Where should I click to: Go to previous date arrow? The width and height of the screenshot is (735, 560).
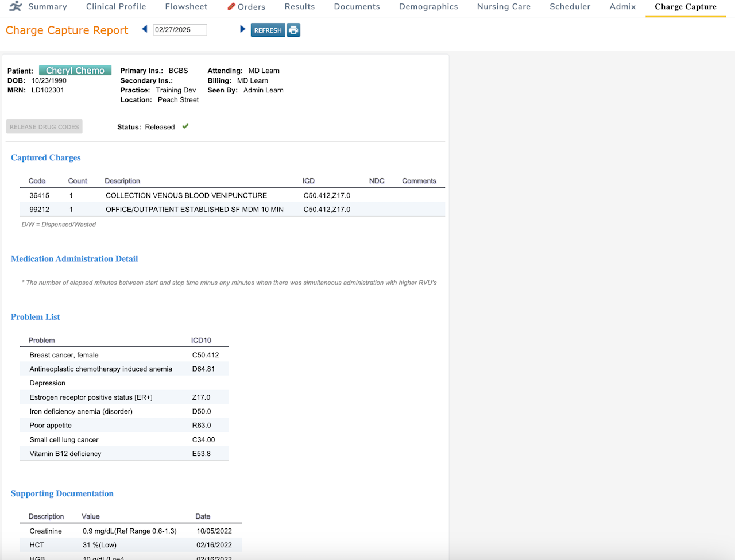coord(145,29)
